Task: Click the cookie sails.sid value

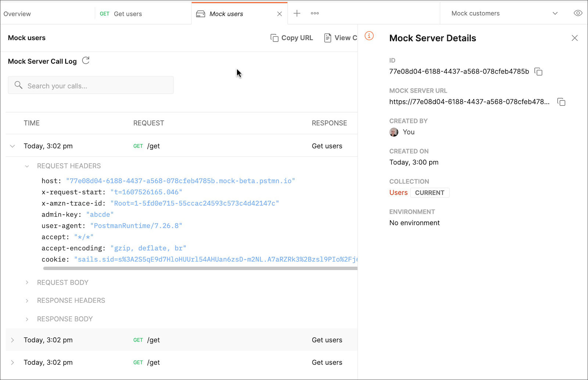Action: (216, 259)
